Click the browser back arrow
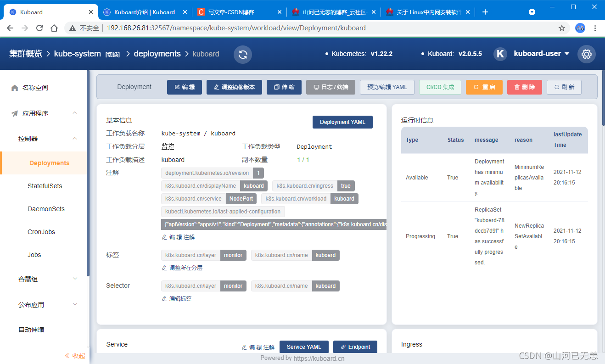The height and width of the screenshot is (364, 605). click(10, 28)
